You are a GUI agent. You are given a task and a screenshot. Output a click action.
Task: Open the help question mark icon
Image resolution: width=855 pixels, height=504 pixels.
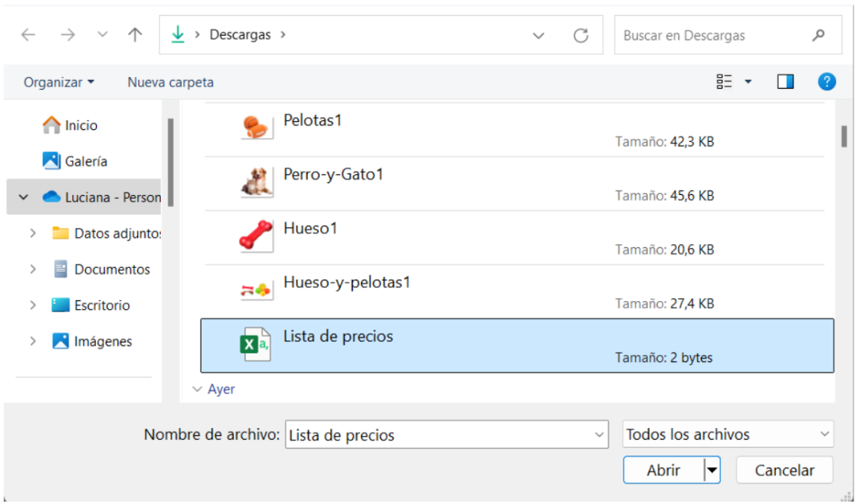pyautogui.click(x=826, y=82)
